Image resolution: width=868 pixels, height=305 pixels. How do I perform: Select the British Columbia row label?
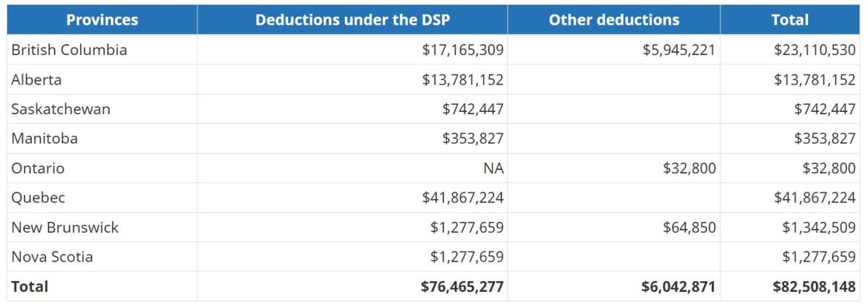point(69,50)
